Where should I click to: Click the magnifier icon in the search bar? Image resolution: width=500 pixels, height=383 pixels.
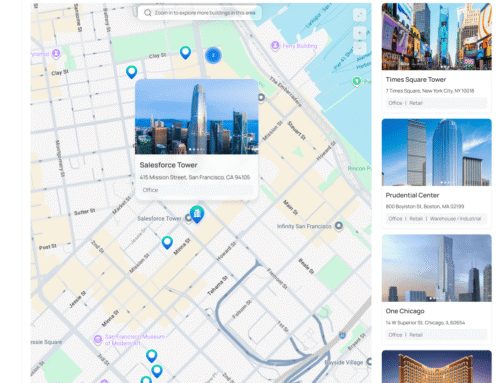pos(148,13)
